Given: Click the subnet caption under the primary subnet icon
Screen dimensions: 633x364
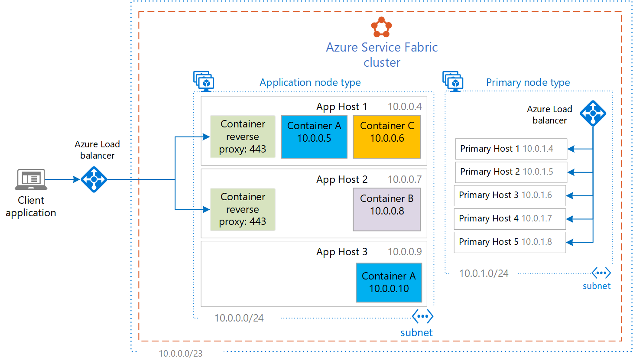Looking at the screenshot, I should click(597, 286).
